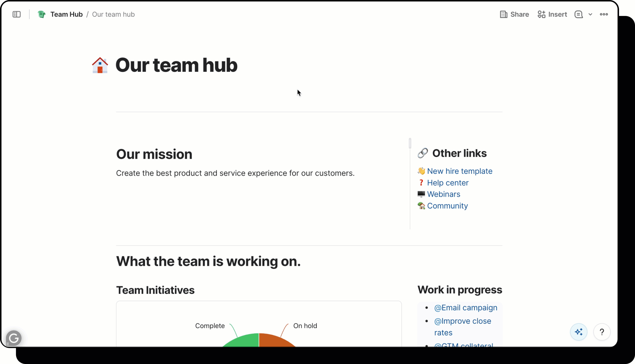635x364 pixels.
Task: Open the question mark help button
Action: point(602,332)
